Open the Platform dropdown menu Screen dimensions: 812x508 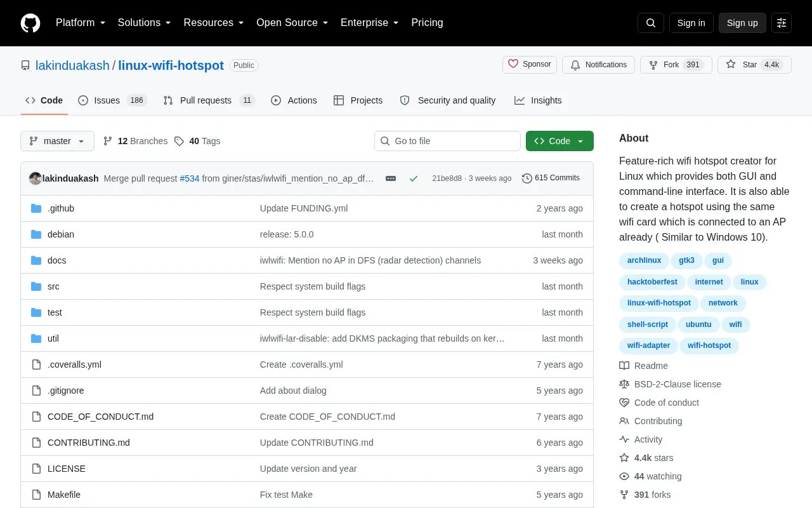(x=81, y=23)
